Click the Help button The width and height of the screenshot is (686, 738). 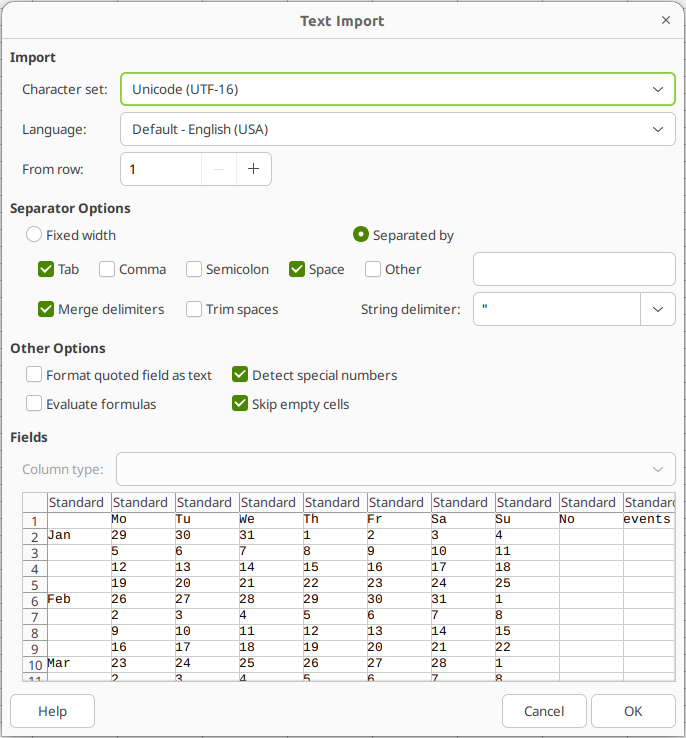[x=52, y=711]
